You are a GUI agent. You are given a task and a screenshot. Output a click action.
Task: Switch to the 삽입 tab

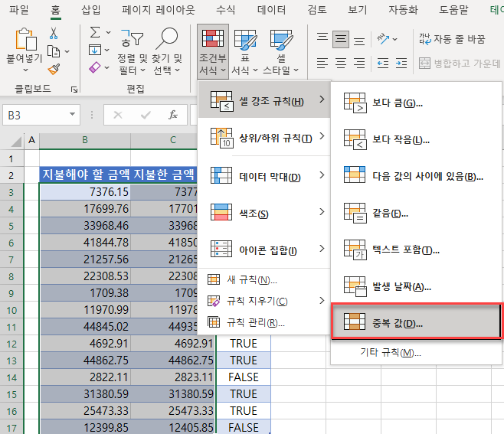click(x=91, y=10)
